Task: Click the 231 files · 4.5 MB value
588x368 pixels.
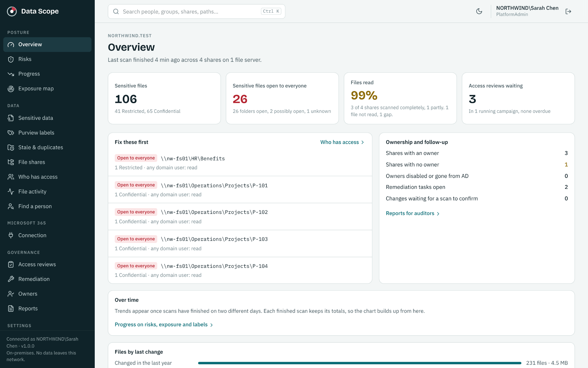Action: point(547,363)
